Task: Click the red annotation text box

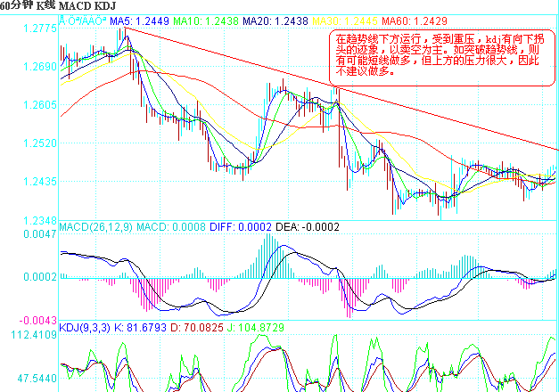Action: (x=441, y=58)
